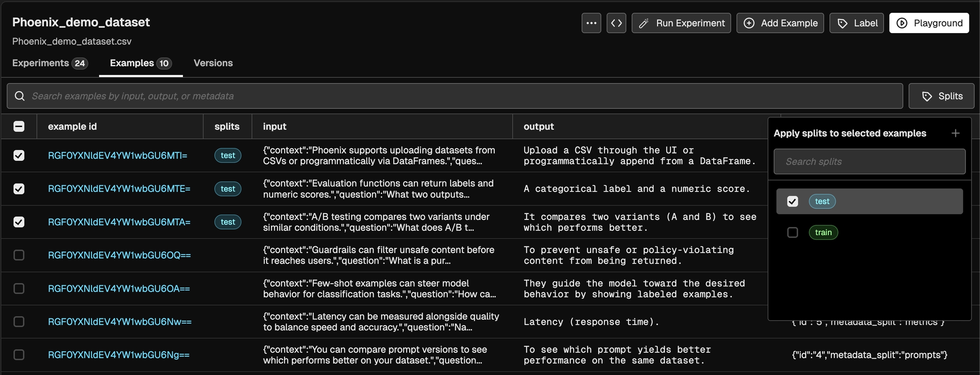Viewport: 980px width, 375px height.
Task: Click the code snippet brackets icon
Action: click(x=616, y=23)
